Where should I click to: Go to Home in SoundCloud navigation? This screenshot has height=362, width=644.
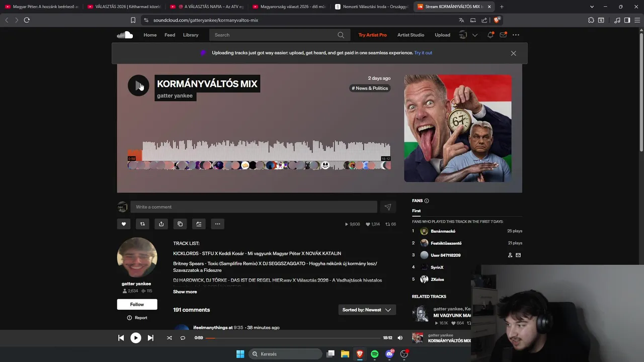150,35
